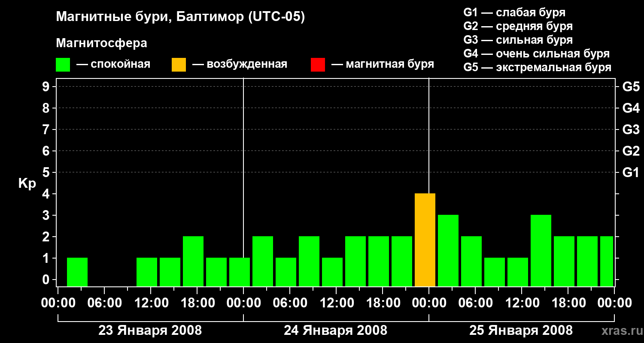
Task: Click legend line 'G3 — сильная буря'
Action: [518, 40]
